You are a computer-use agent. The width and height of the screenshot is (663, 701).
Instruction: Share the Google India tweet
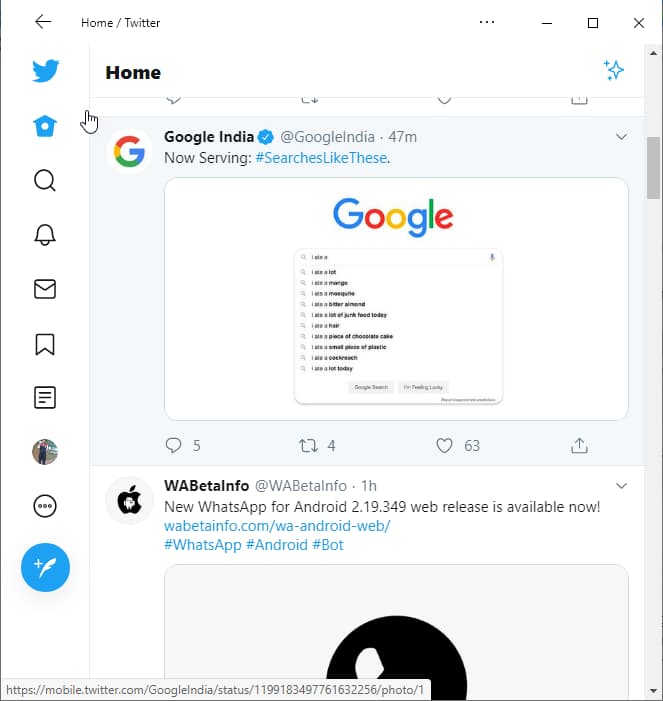(x=579, y=445)
